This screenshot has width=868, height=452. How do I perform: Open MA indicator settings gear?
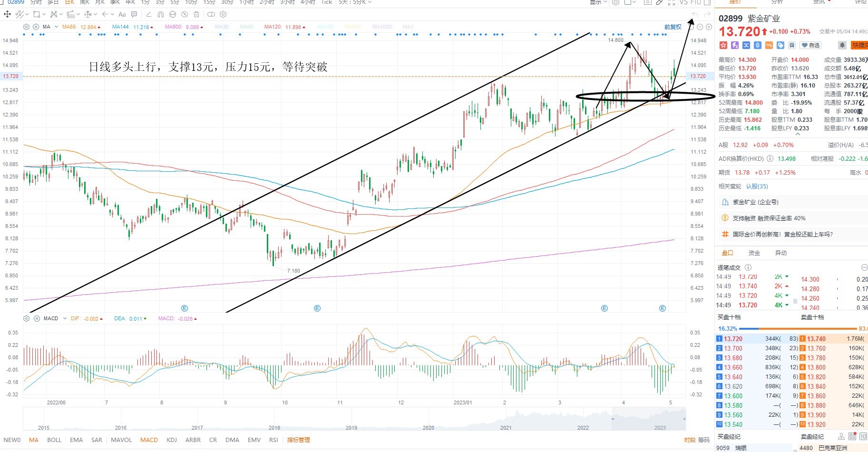(x=27, y=27)
